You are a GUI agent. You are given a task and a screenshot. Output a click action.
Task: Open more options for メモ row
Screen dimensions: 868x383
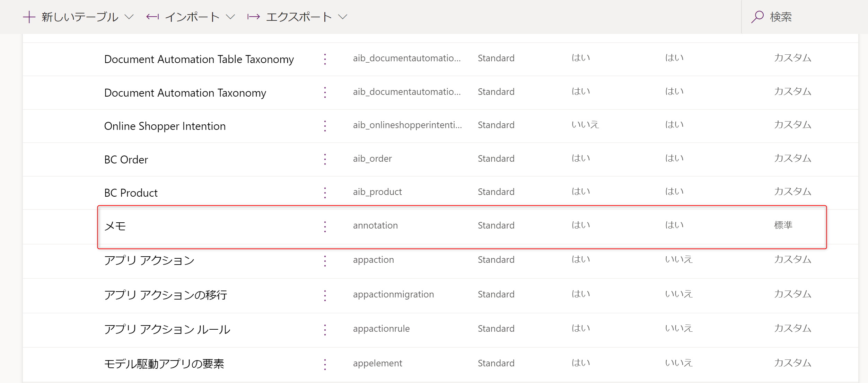click(x=325, y=226)
